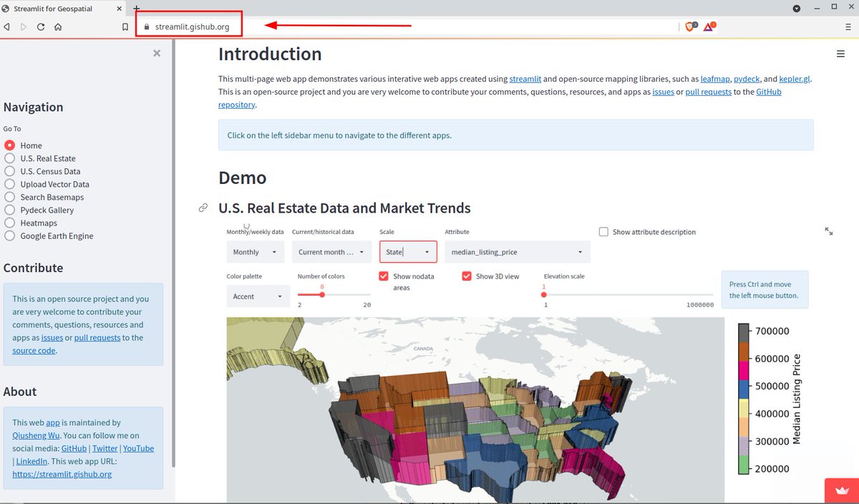
Task: Open the pull requests link in Contribute box
Action: click(x=97, y=338)
